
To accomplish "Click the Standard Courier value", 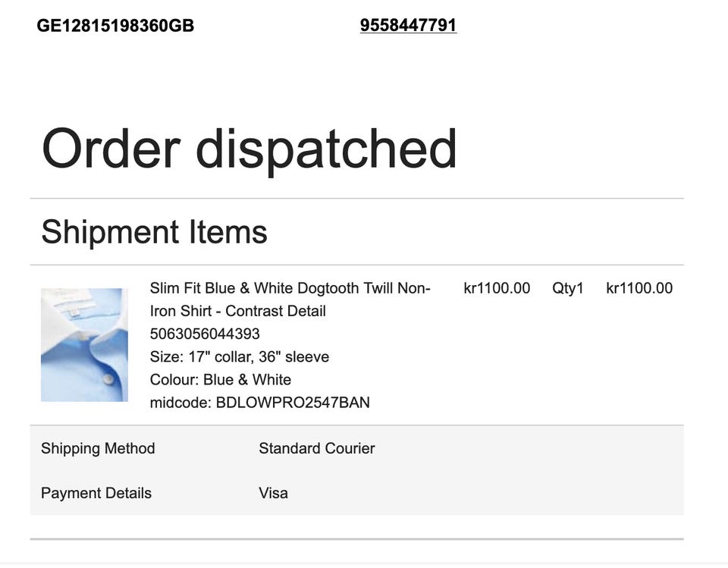I will [x=317, y=448].
